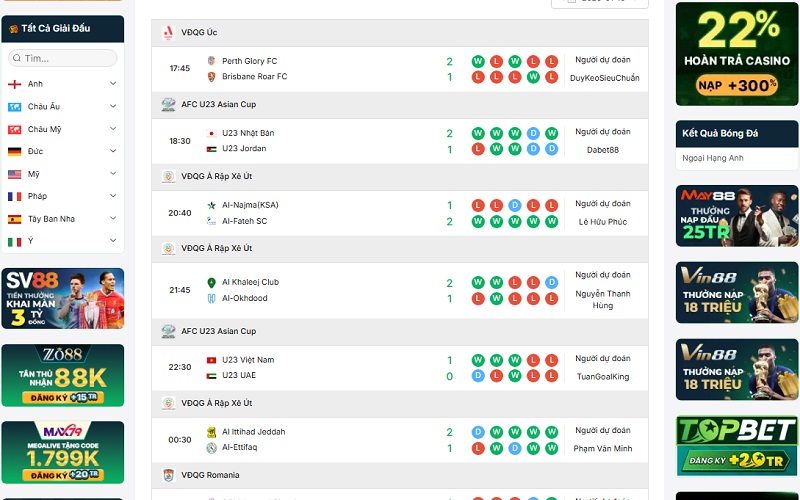Click the Perth Glory FC team crest
The height and width of the screenshot is (500, 800).
pyautogui.click(x=211, y=61)
